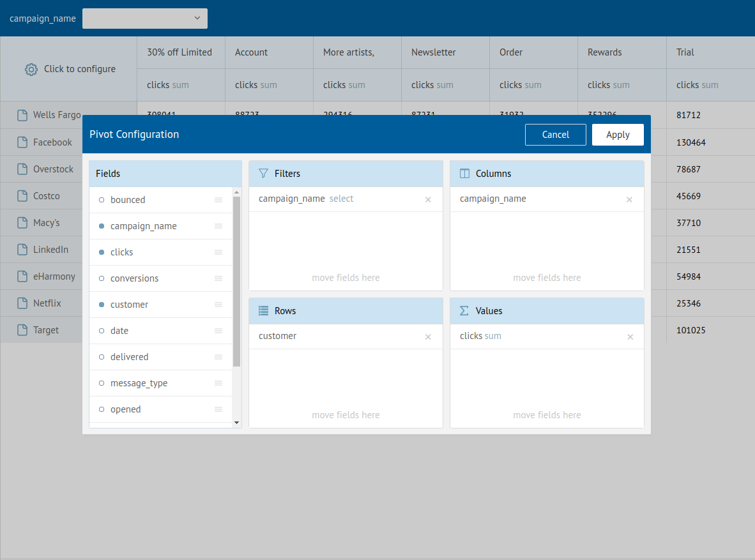Click the gear icon to configure pivot
This screenshot has height=560, width=755.
(31, 69)
